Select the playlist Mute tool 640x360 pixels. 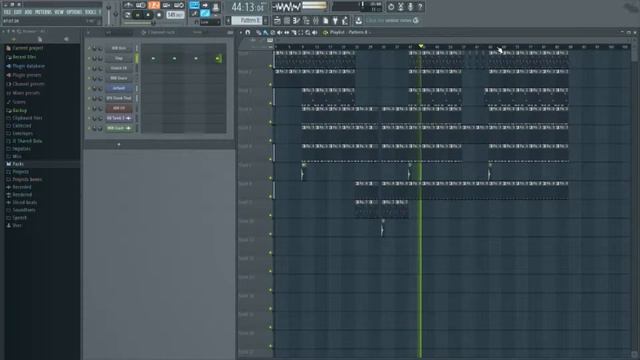click(x=280, y=32)
